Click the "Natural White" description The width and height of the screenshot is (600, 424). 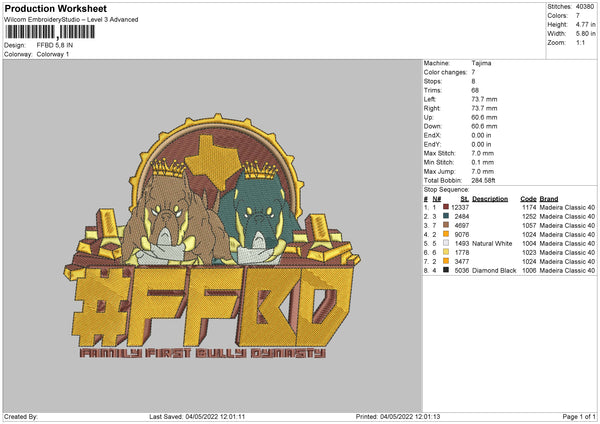click(492, 243)
